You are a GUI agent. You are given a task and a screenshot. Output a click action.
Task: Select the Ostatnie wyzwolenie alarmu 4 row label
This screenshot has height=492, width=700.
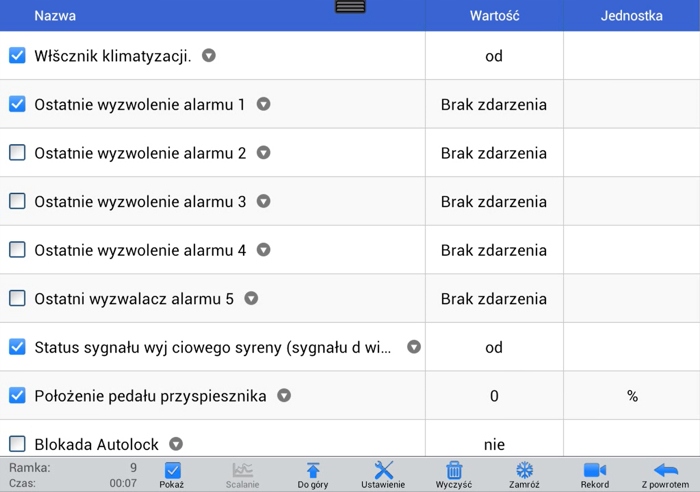point(140,250)
